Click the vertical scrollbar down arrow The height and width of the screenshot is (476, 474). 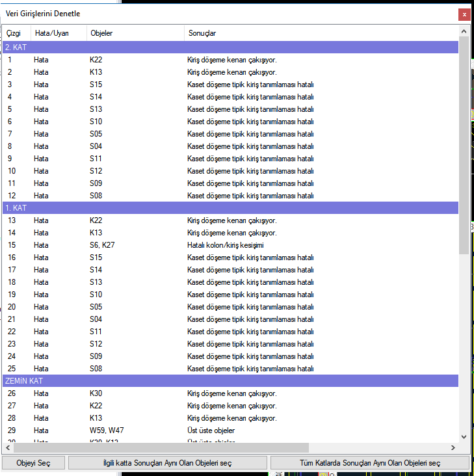pos(464,437)
